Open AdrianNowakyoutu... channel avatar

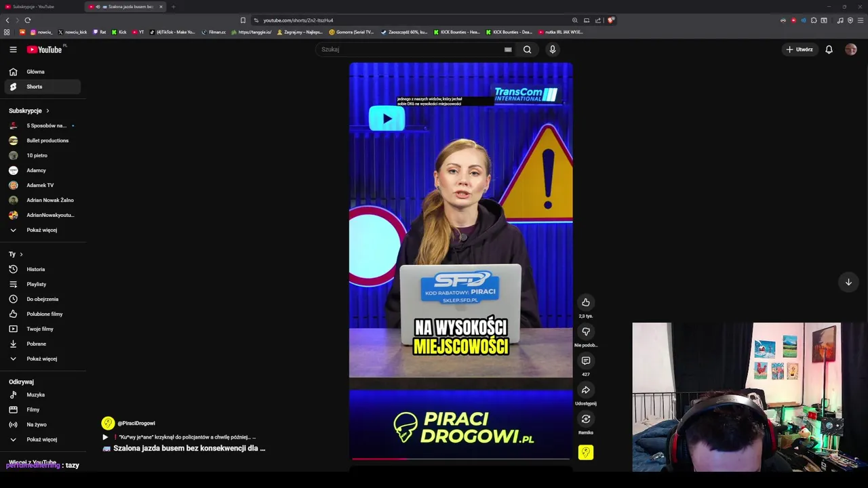[x=13, y=215]
